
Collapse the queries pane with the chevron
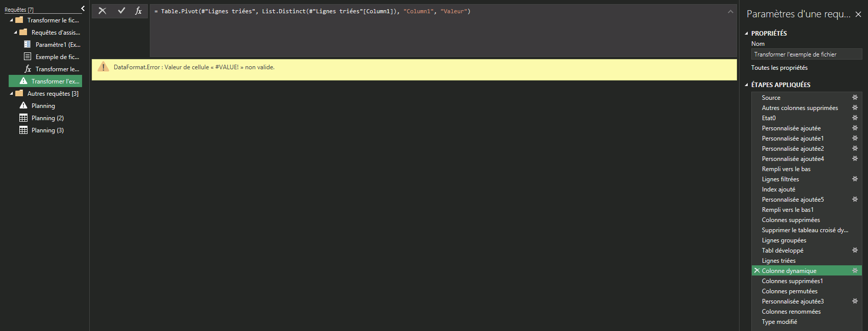(83, 9)
